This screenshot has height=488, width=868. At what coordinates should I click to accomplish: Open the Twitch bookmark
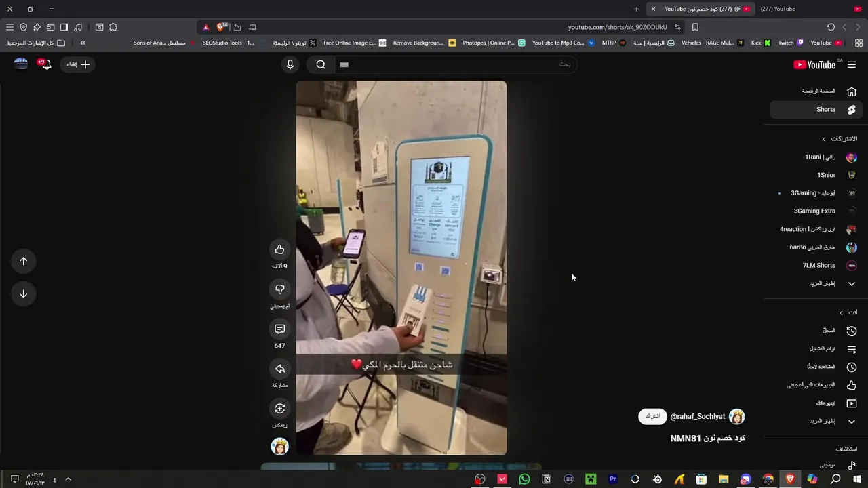point(791,43)
